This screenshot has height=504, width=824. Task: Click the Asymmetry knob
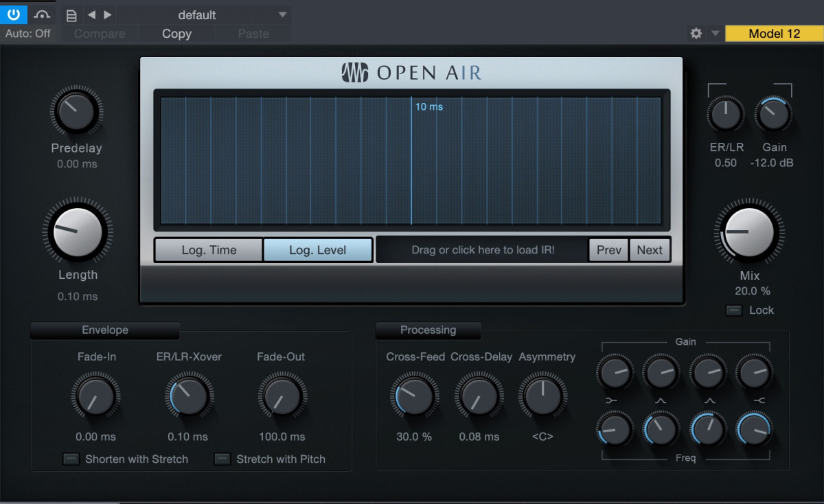point(542,396)
